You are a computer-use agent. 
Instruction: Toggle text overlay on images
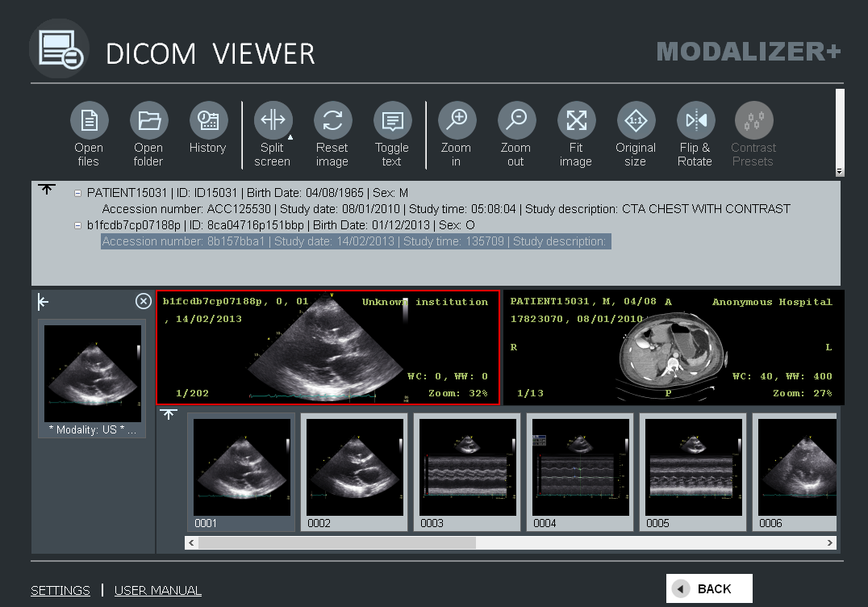[x=392, y=121]
